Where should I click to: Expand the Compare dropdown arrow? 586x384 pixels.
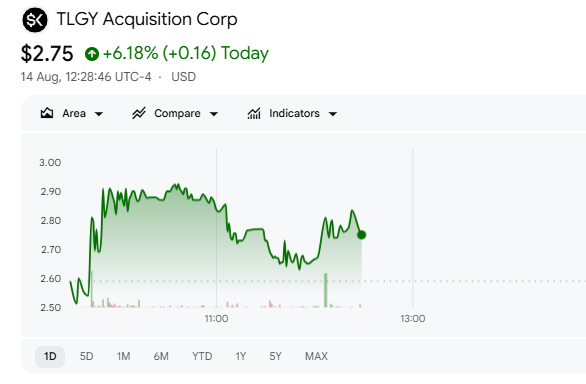pos(213,114)
